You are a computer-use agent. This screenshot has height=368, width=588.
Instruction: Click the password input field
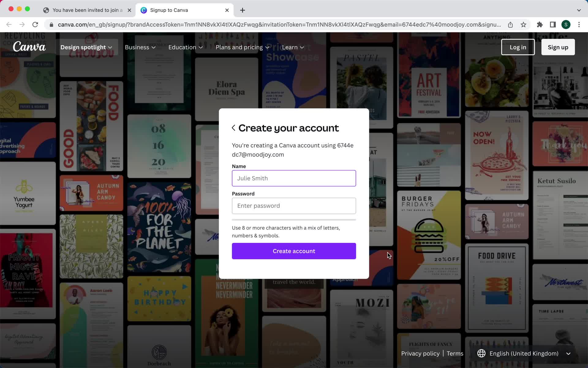point(294,206)
